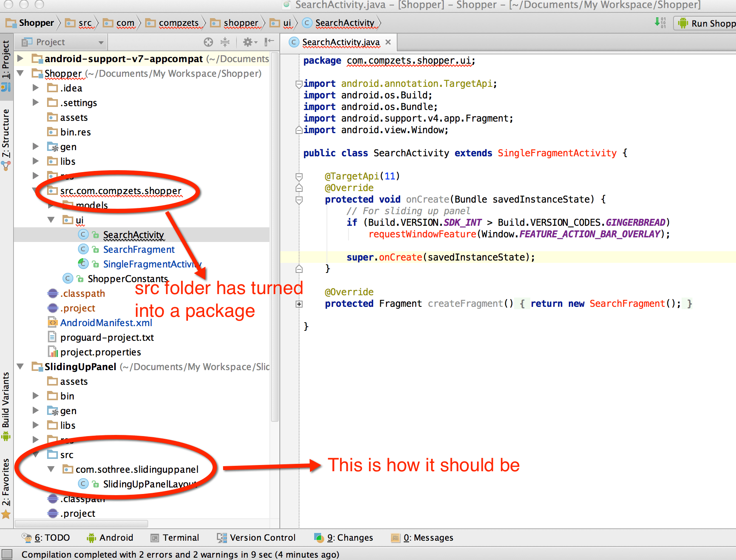This screenshot has height=560, width=736.
Task: Open the Terminal tool tab
Action: coord(175,538)
